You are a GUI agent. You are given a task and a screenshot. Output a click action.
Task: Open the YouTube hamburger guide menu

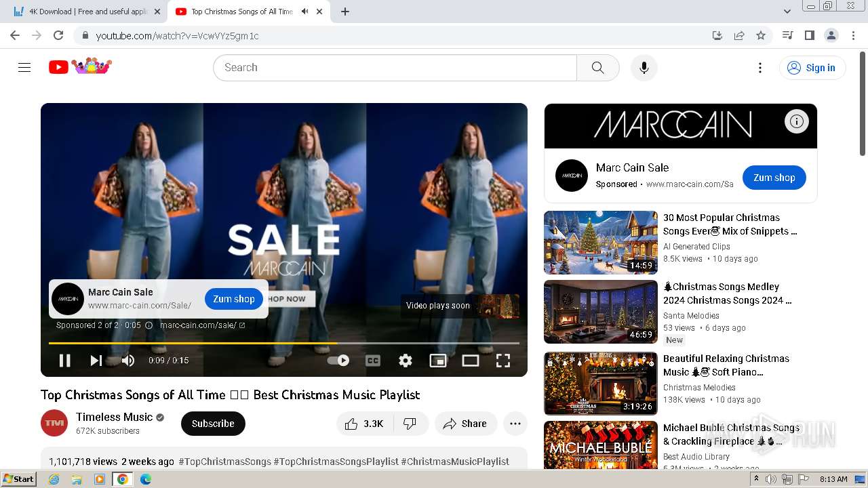coord(24,67)
